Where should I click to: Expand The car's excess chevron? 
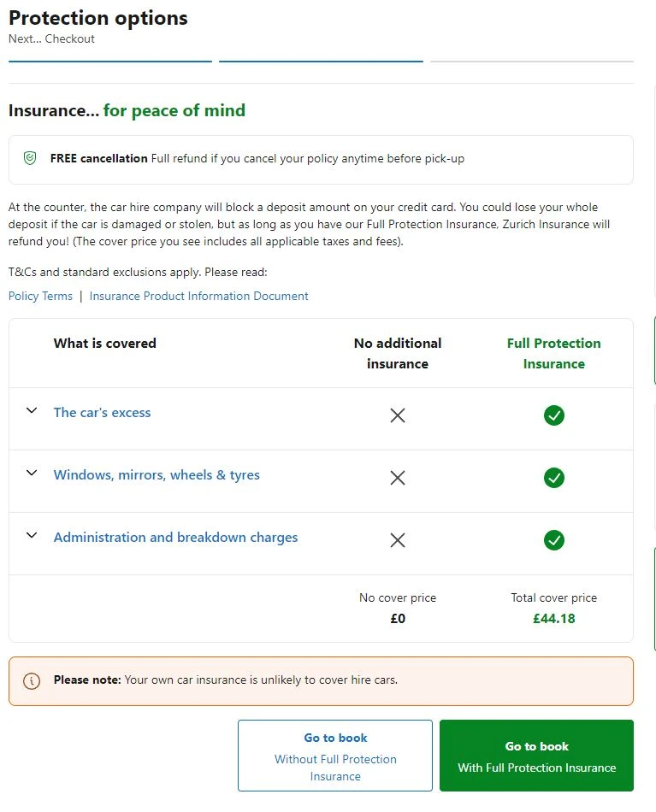pos(32,411)
